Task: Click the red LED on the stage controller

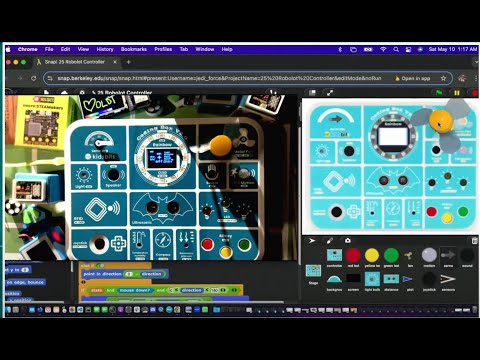Action: (431, 211)
